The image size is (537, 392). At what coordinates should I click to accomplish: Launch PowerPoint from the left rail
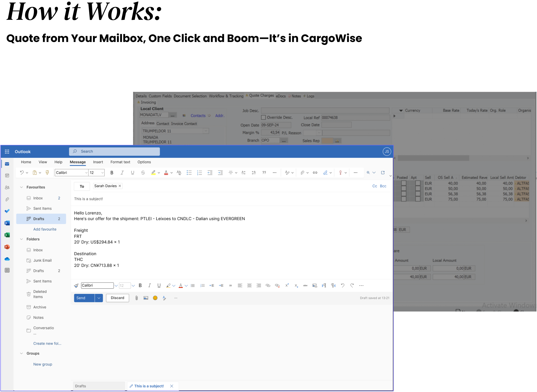coord(7,247)
